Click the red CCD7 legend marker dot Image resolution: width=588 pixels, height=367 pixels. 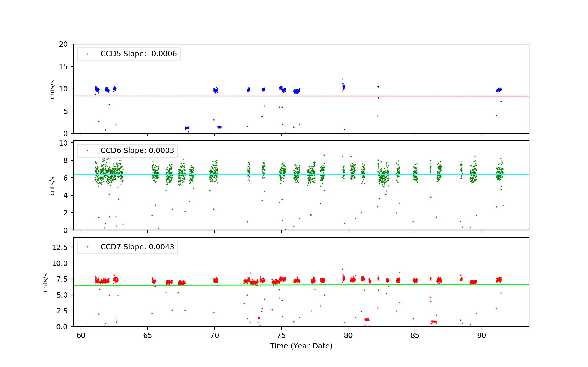88,247
